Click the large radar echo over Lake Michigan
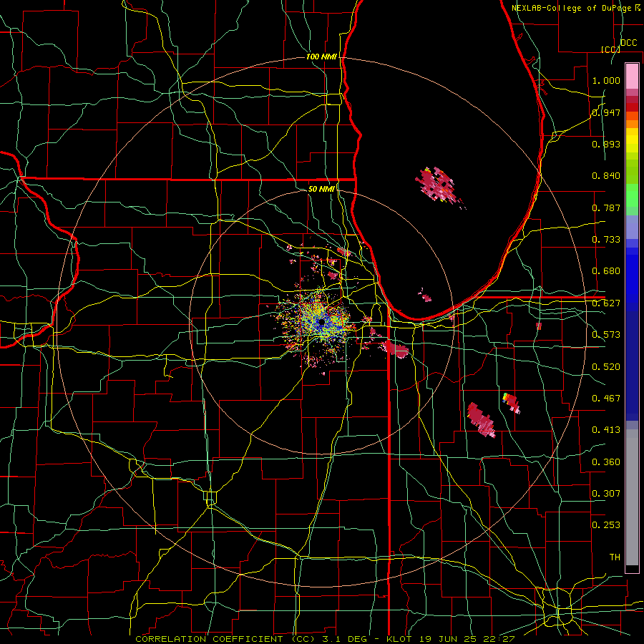Screen dimensions: 644x644 pos(437,184)
